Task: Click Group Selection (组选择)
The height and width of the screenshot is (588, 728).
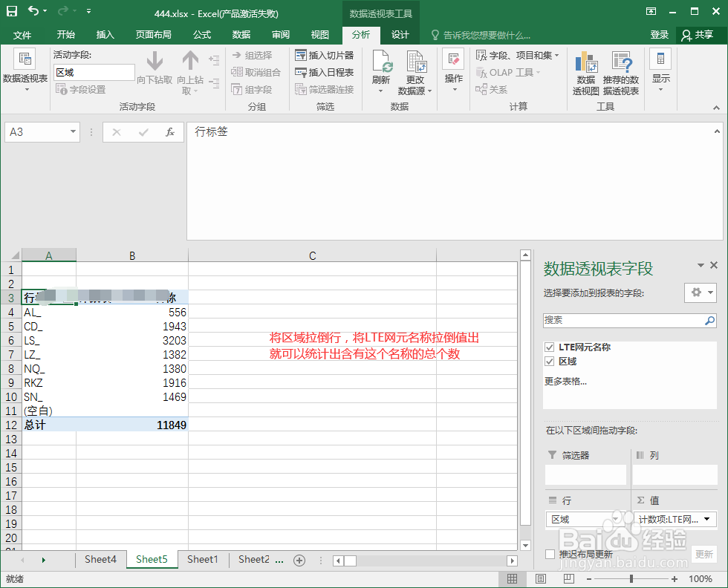Action: pyautogui.click(x=252, y=55)
